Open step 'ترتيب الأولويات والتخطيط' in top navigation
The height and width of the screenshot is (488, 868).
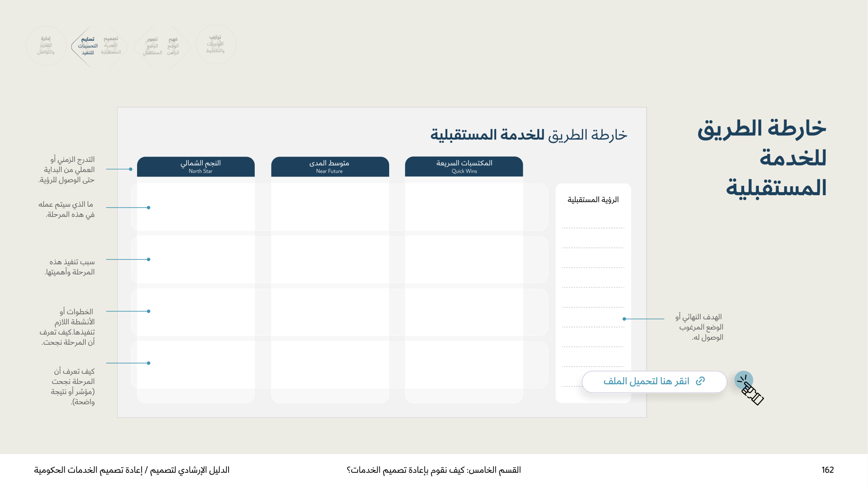(x=216, y=44)
